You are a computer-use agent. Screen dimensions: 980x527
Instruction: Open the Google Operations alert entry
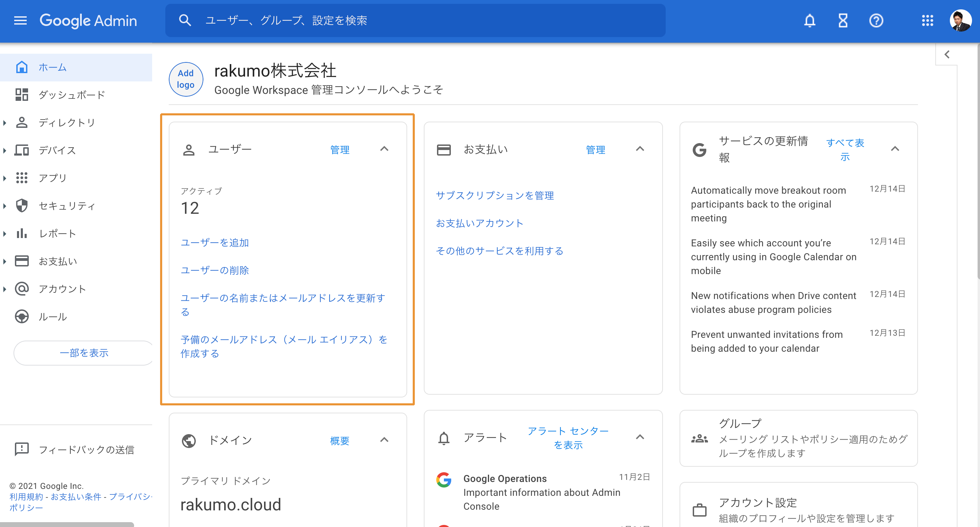(x=543, y=492)
